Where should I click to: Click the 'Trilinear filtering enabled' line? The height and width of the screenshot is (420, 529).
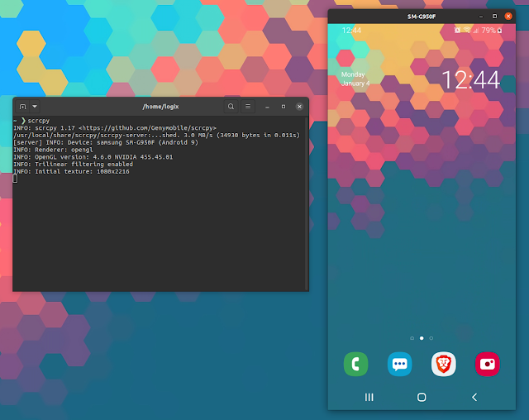pos(74,165)
